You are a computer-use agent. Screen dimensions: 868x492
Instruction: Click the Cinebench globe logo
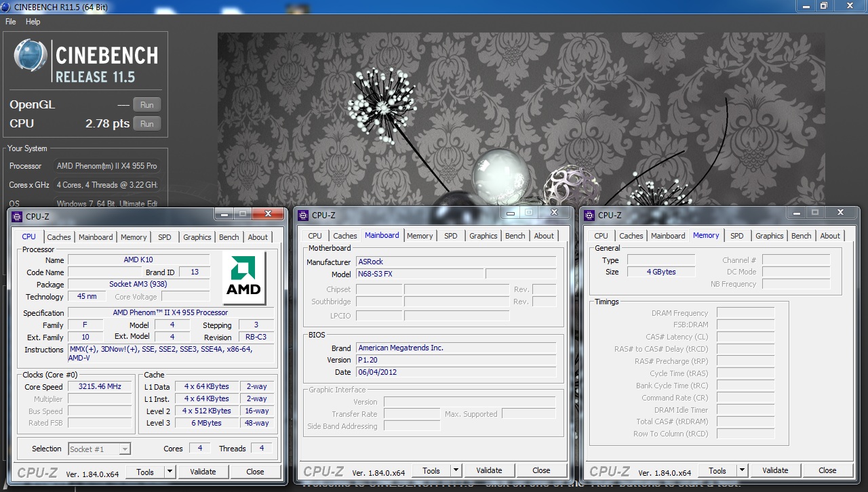click(x=31, y=56)
